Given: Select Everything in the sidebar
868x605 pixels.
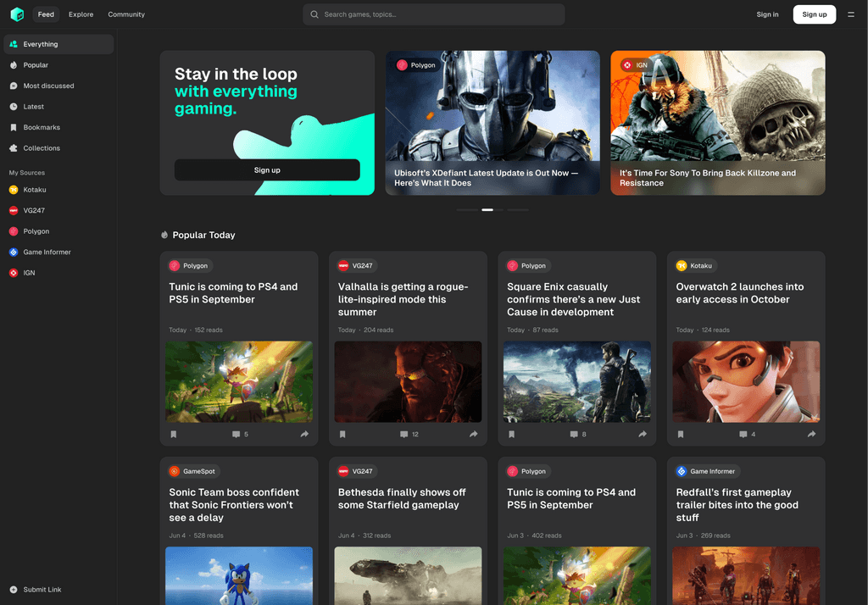Looking at the screenshot, I should 58,44.
